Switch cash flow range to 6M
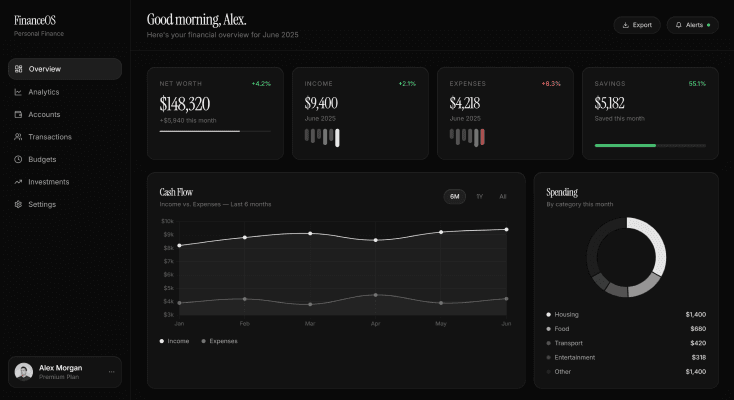This screenshot has width=734, height=400. click(x=455, y=197)
